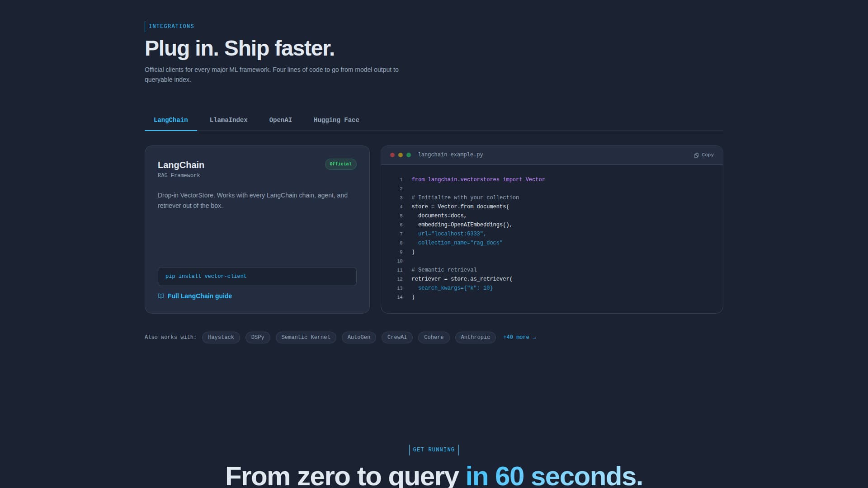Click the Haystack chip
This screenshot has width=868, height=488.
tap(221, 338)
